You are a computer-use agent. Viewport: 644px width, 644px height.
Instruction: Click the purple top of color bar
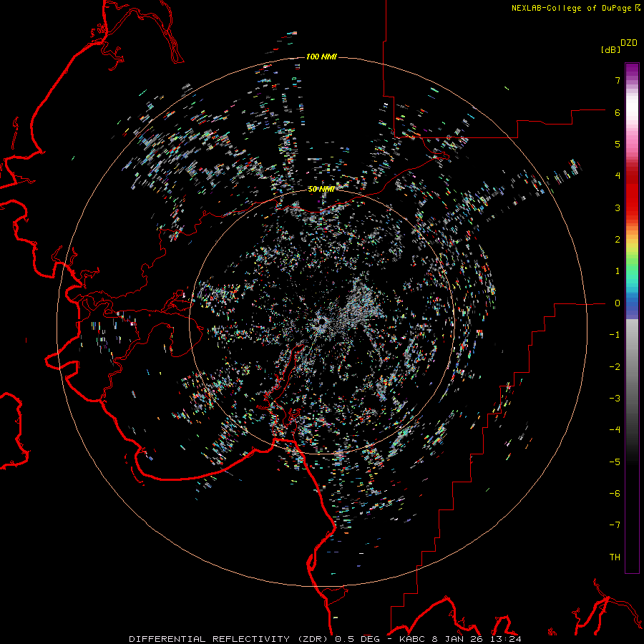tap(632, 70)
